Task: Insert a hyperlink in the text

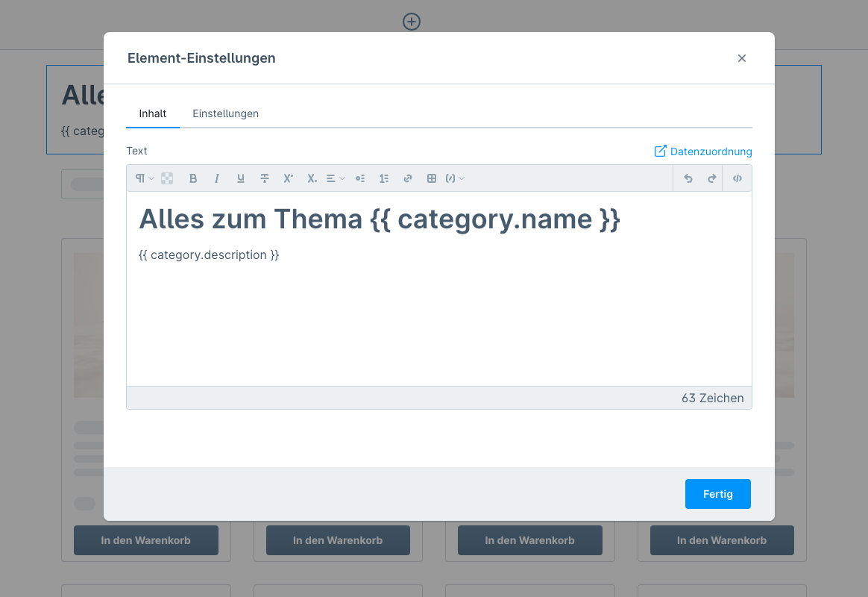Action: [408, 178]
